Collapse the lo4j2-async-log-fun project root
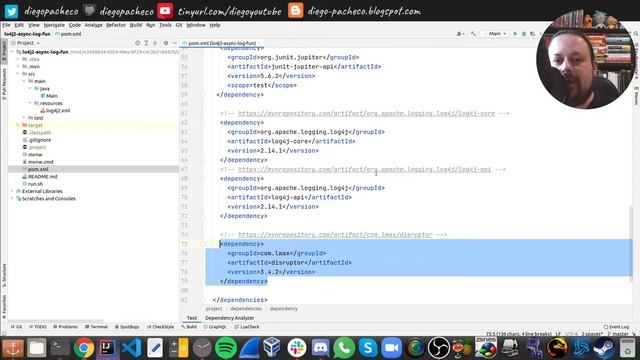The height and width of the screenshot is (360, 640). click(x=12, y=52)
